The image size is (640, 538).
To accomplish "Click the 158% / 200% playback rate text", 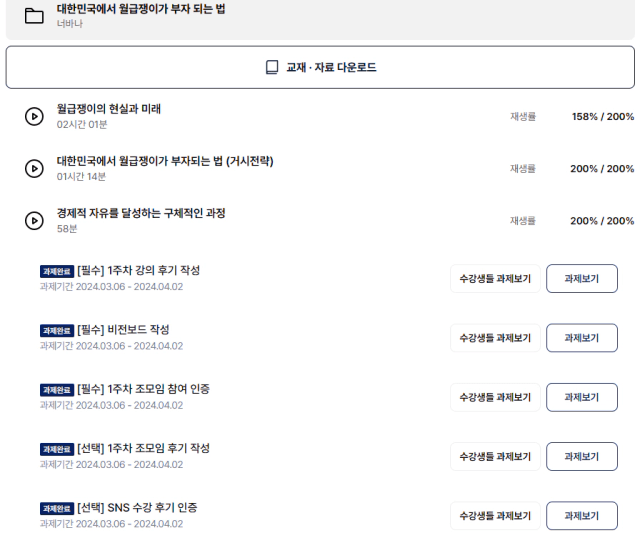I will pyautogui.click(x=603, y=117).
